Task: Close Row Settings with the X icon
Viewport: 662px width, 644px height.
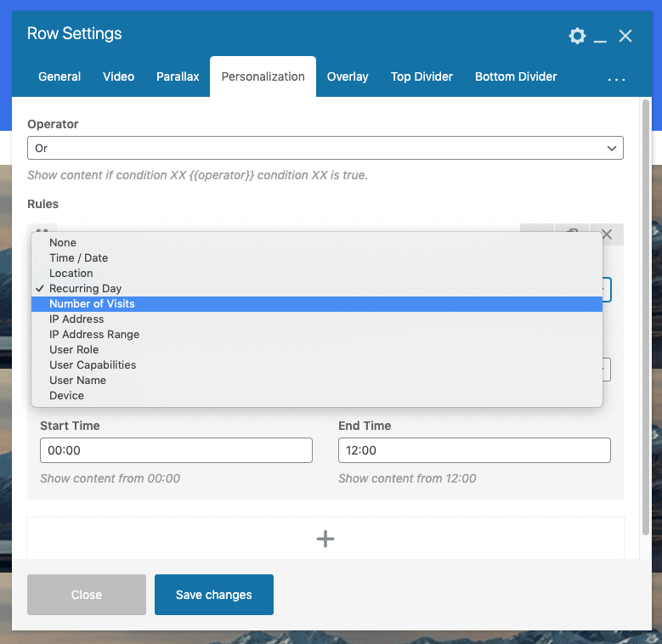Action: (x=625, y=36)
